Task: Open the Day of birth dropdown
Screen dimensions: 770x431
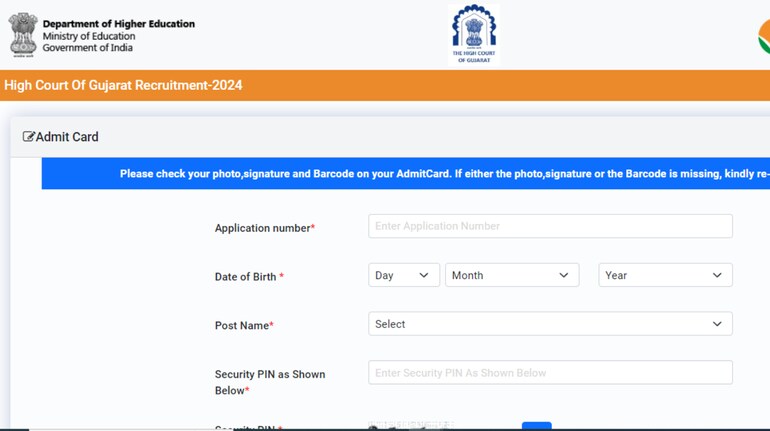Action: tap(403, 276)
